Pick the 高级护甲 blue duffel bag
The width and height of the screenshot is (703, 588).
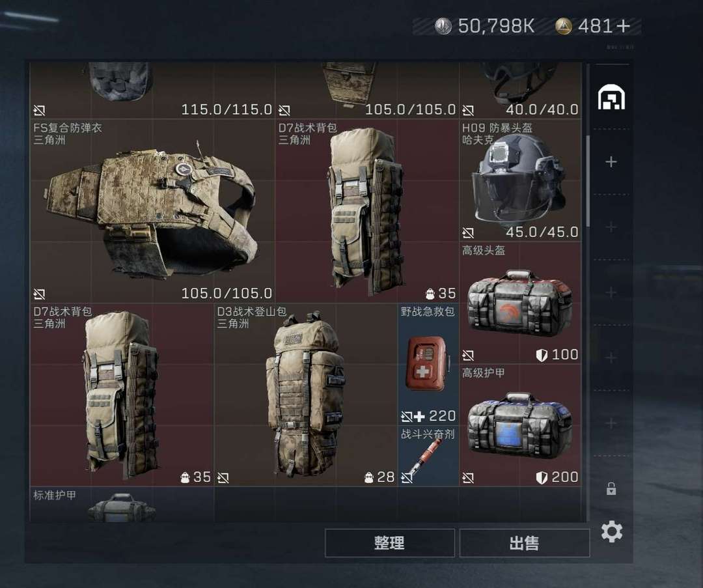pyautogui.click(x=520, y=425)
